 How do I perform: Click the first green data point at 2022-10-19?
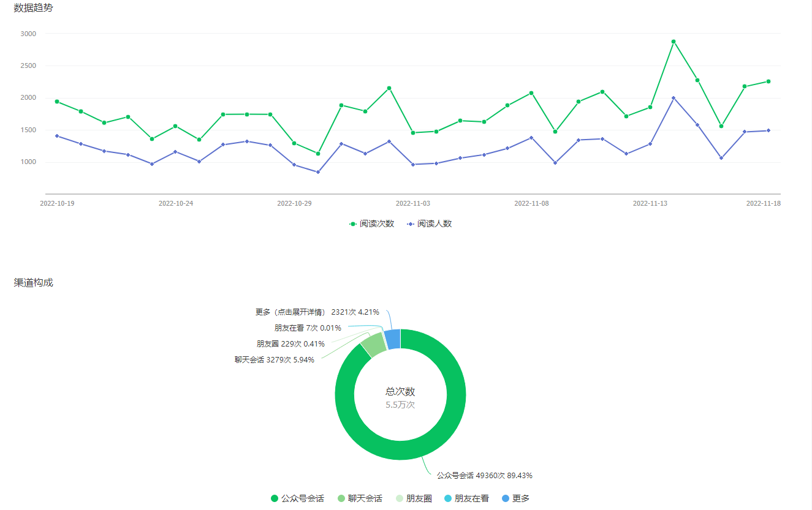coord(57,102)
